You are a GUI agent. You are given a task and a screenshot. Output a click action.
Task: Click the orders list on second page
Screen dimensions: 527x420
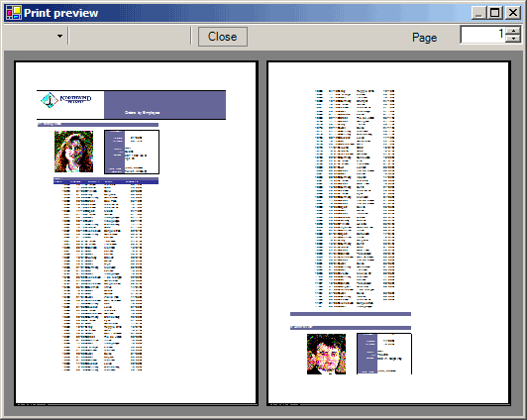coord(355,198)
